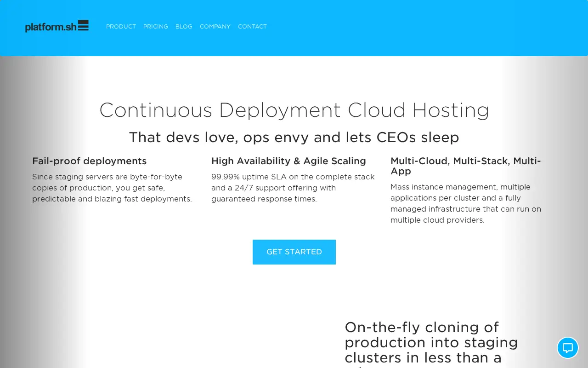Open the BLOG nav link

tap(184, 27)
